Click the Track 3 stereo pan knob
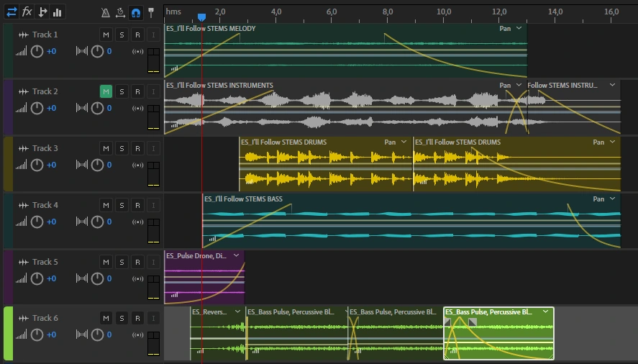Image resolution: width=638 pixels, height=364 pixels. (97, 165)
